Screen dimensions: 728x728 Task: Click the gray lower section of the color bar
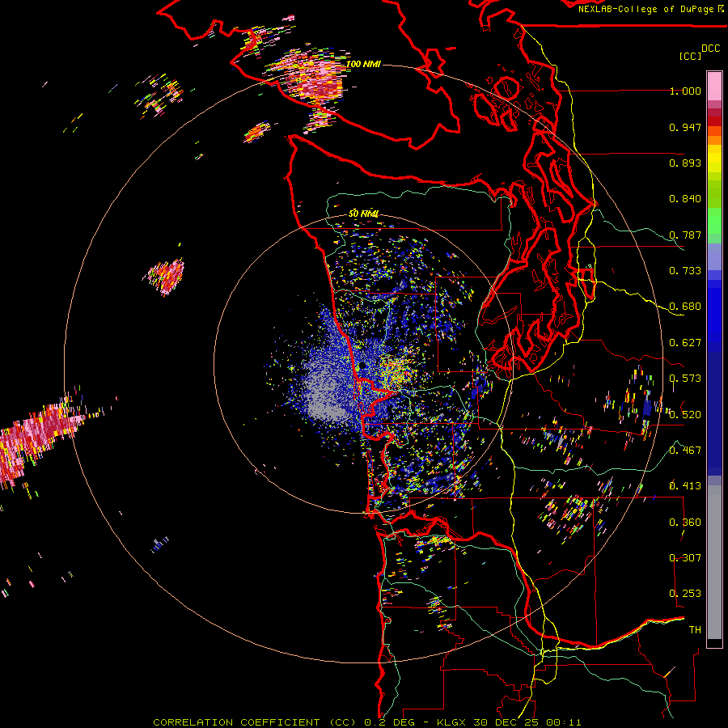click(714, 562)
